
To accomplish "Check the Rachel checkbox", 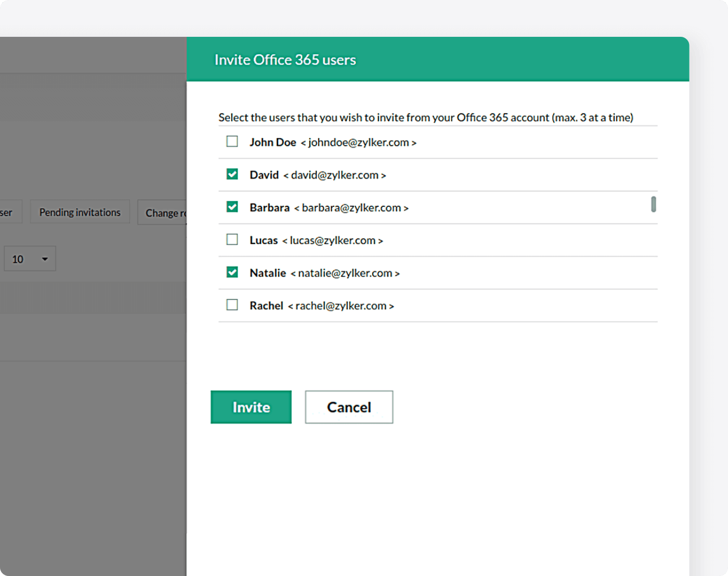I will [x=232, y=305].
